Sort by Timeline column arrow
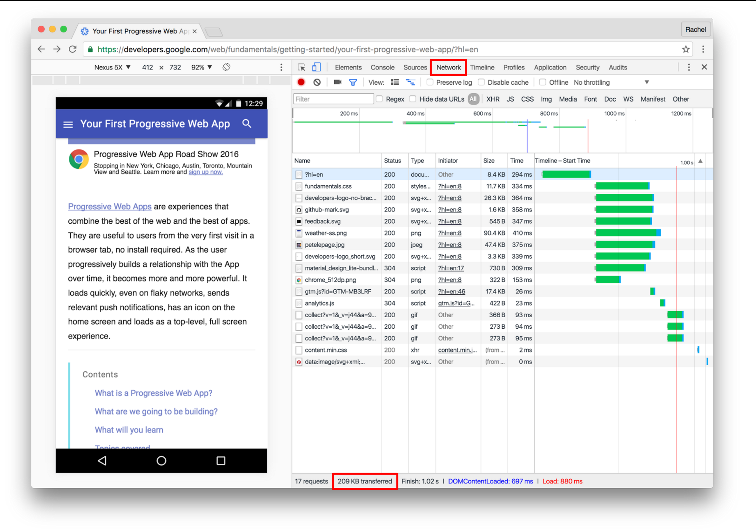 pyautogui.click(x=700, y=161)
